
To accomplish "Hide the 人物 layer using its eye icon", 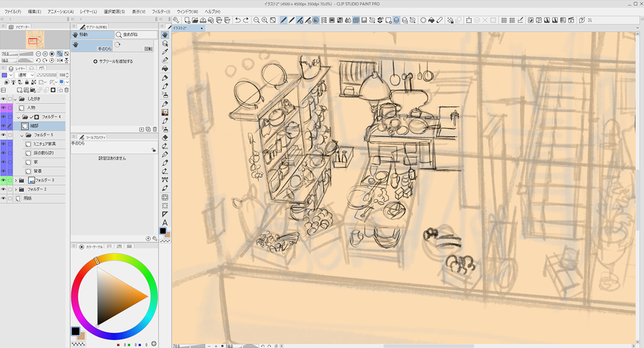I will [3, 108].
